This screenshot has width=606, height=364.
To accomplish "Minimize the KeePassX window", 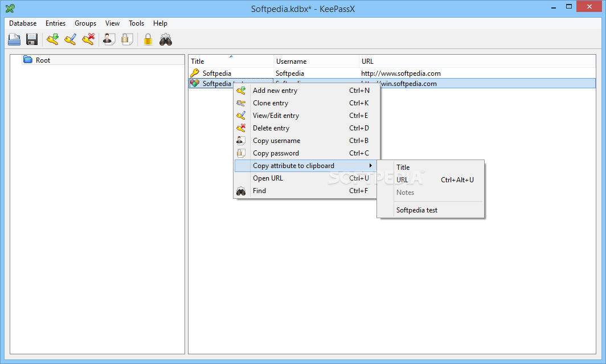I will [554, 7].
